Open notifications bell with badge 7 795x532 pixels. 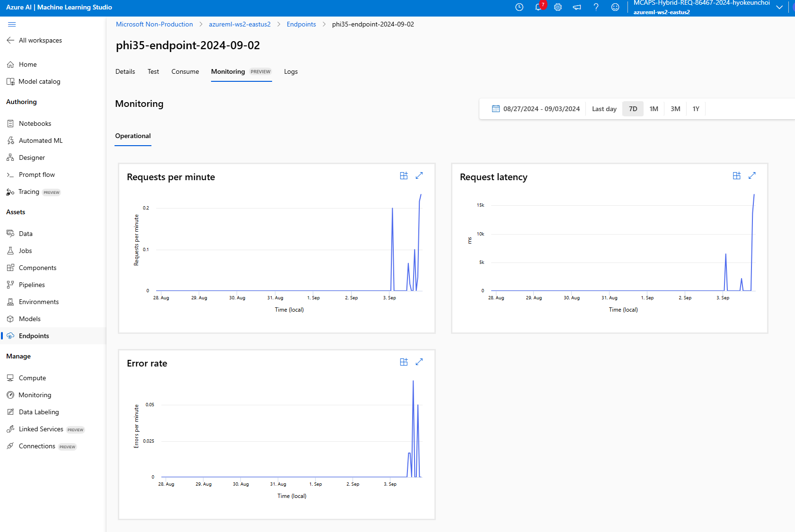click(x=539, y=7)
